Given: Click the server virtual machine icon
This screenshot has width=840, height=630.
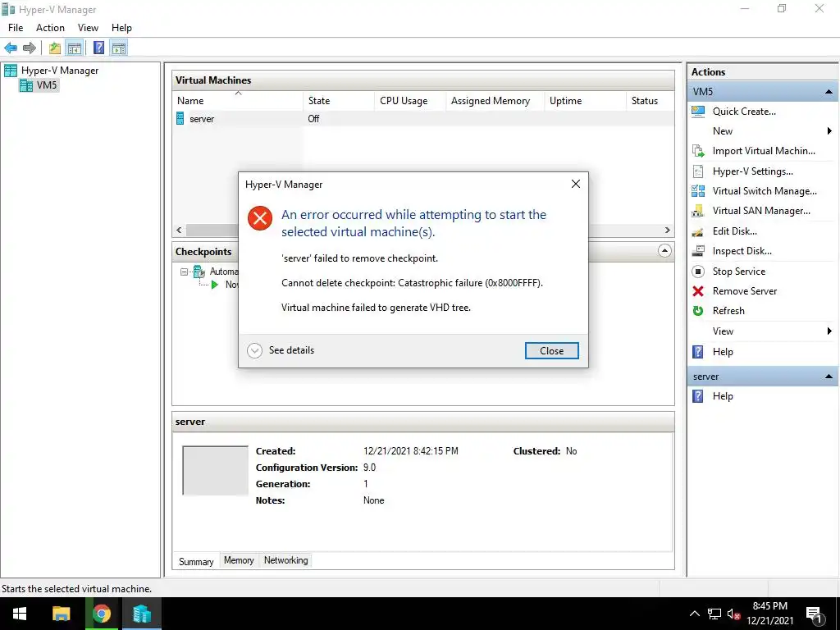Looking at the screenshot, I should click(x=180, y=118).
